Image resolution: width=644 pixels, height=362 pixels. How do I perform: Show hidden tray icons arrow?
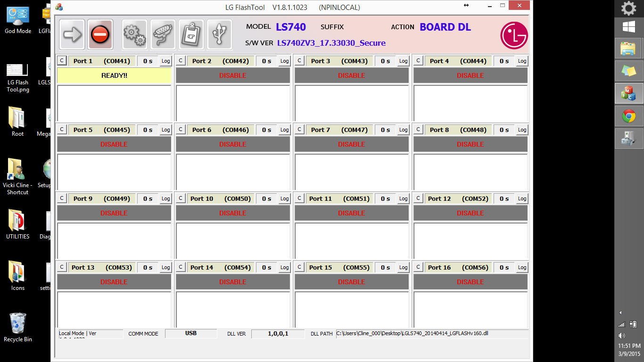620,313
